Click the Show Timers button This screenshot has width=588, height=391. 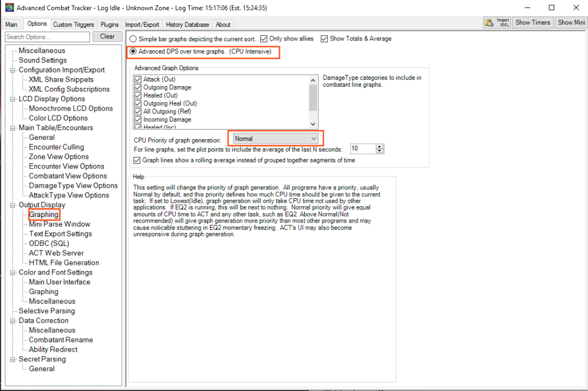coord(533,23)
